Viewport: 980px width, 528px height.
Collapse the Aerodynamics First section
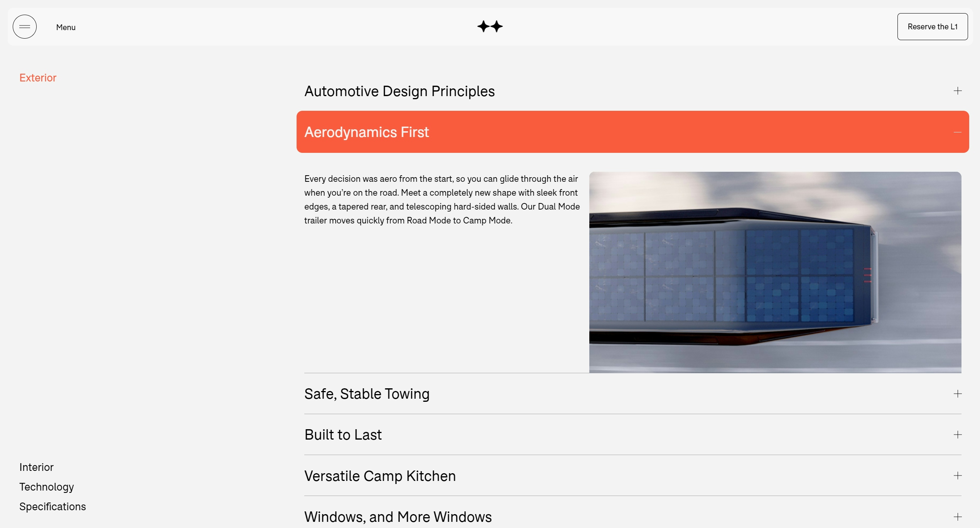[x=366, y=132]
